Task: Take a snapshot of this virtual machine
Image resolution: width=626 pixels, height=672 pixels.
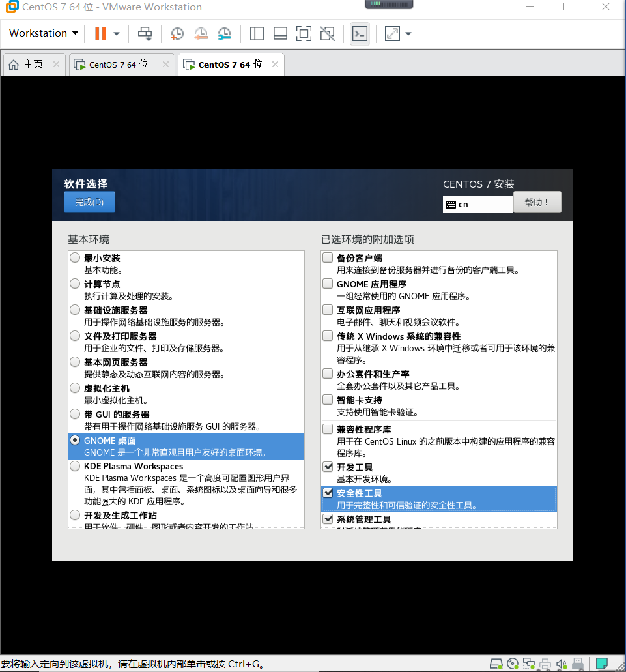Action: pyautogui.click(x=177, y=33)
